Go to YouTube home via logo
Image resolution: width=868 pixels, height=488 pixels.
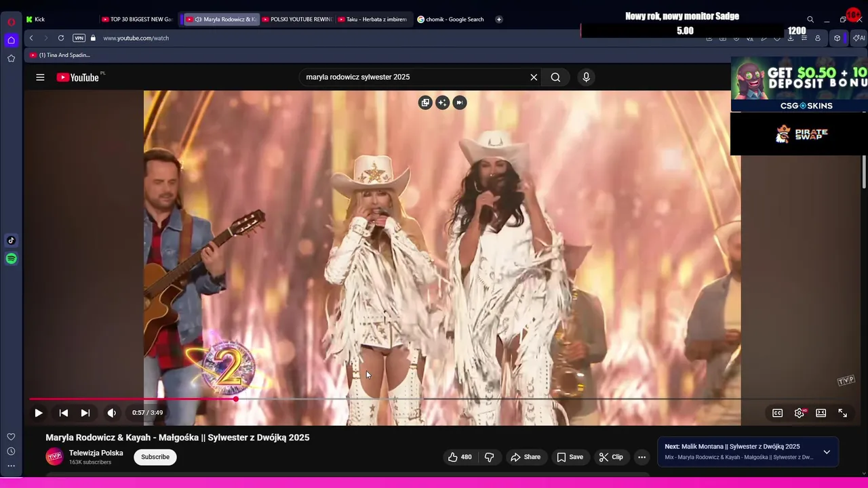[78, 77]
